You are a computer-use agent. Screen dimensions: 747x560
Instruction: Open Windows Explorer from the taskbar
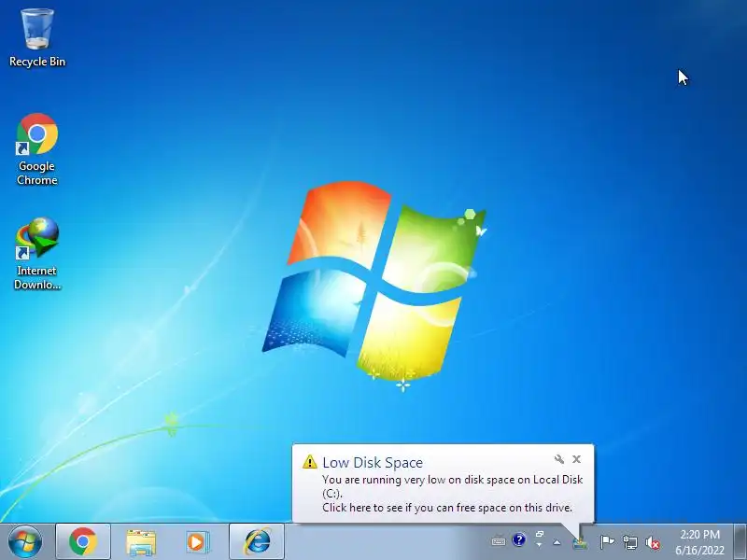click(x=141, y=542)
